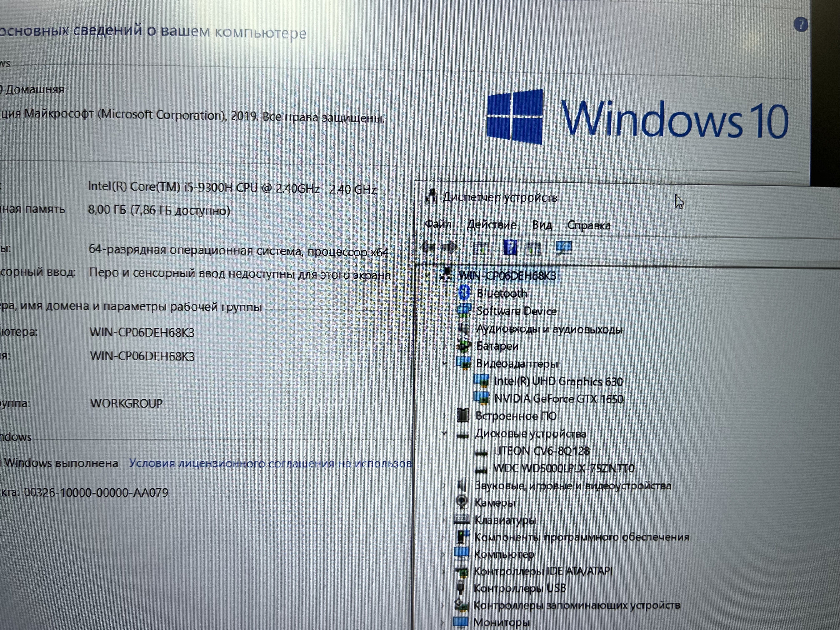The image size is (840, 630).
Task: Click the Камеры webcam icon
Action: (x=461, y=502)
